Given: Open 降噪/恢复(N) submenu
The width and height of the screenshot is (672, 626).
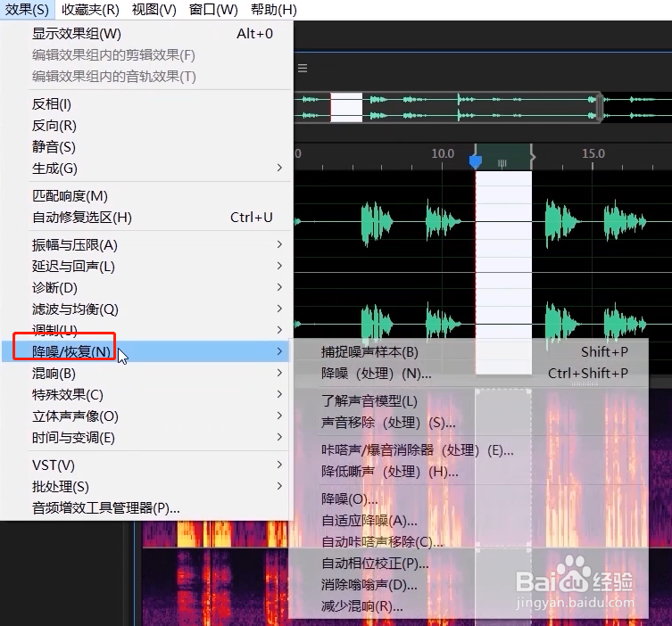Looking at the screenshot, I should [x=146, y=351].
